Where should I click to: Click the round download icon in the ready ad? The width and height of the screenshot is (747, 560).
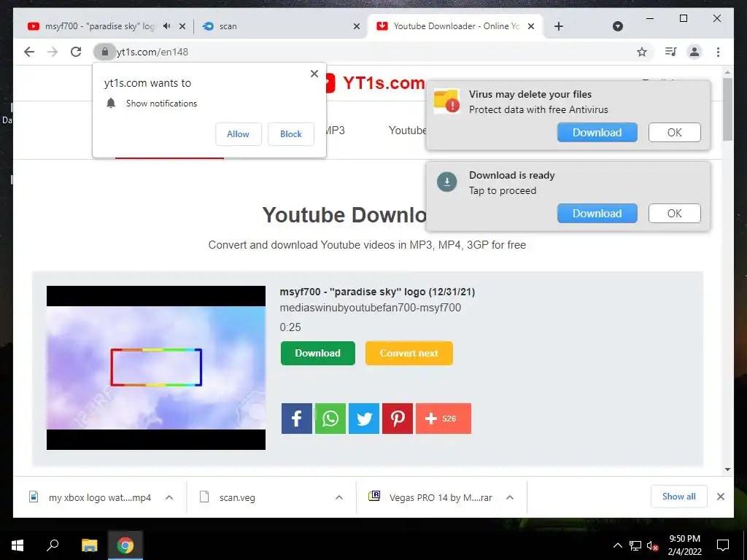(x=447, y=182)
